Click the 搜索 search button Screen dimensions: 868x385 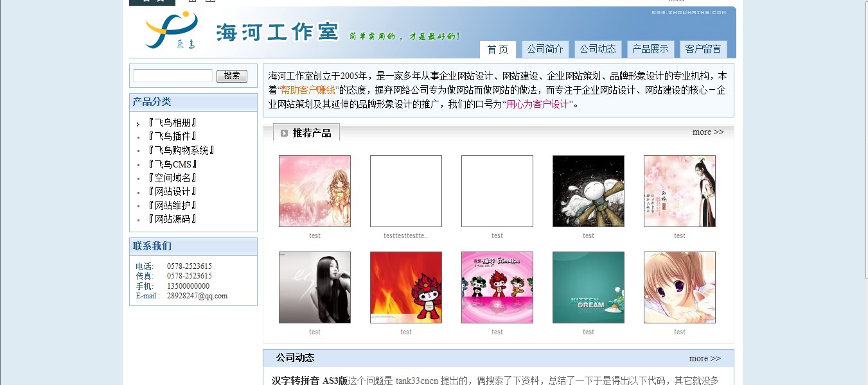tap(232, 76)
